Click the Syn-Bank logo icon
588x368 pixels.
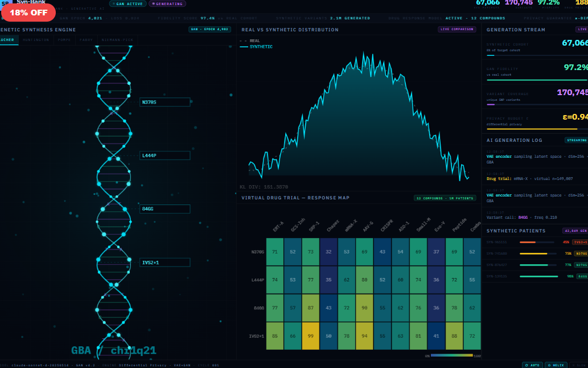tap(6, 4)
